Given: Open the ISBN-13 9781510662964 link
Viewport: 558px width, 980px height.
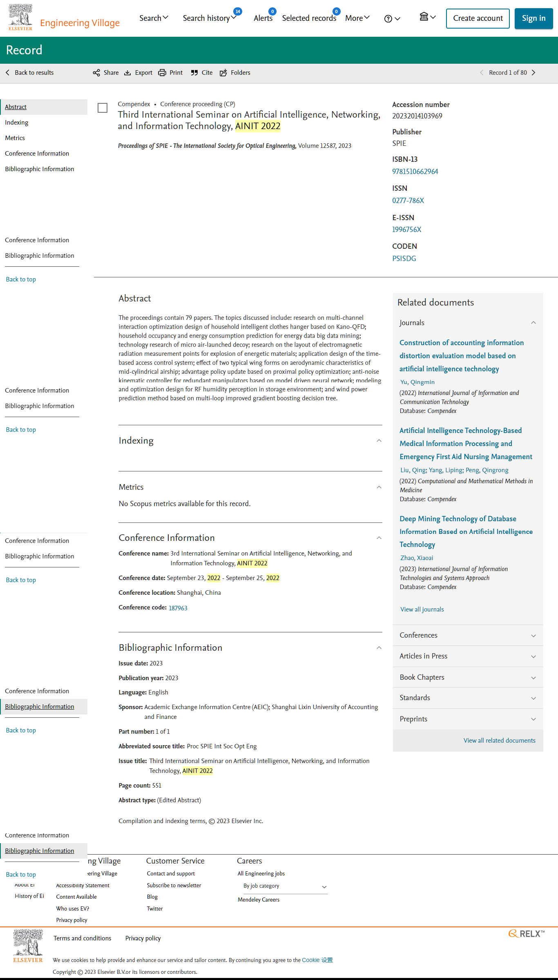Looking at the screenshot, I should click(x=415, y=172).
